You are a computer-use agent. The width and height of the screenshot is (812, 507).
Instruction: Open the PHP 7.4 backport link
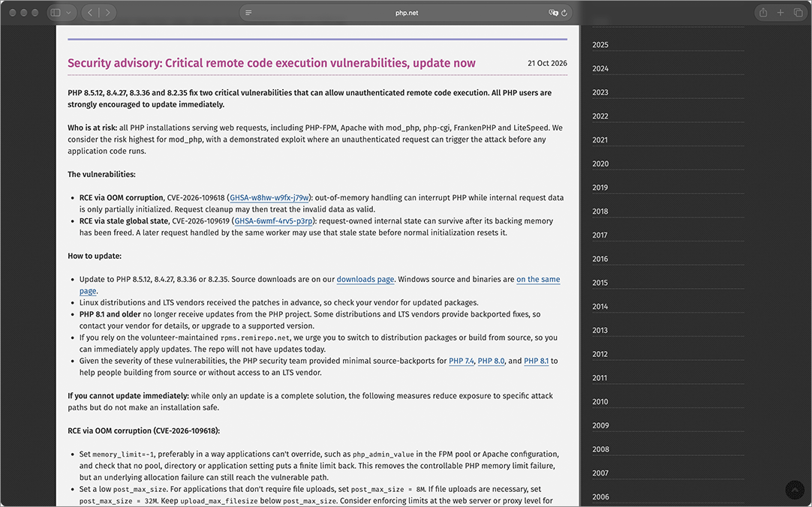click(x=462, y=361)
